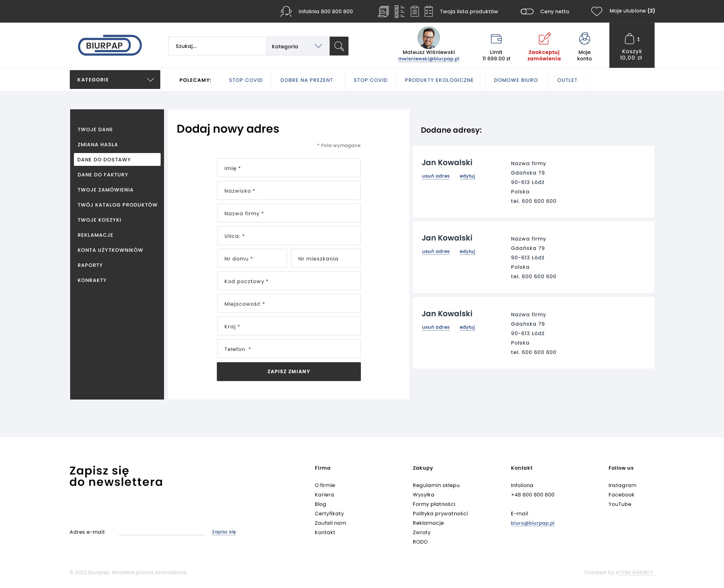
Task: Click usuń adres for first address
Action: [x=436, y=176]
